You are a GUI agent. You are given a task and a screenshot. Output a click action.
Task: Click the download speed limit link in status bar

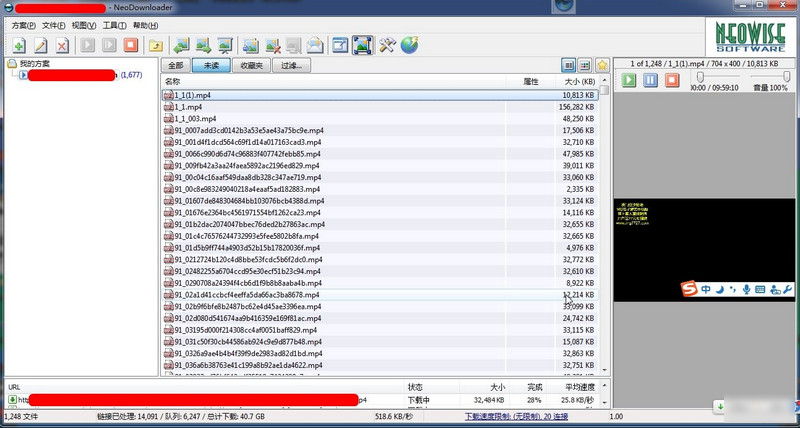click(x=515, y=416)
